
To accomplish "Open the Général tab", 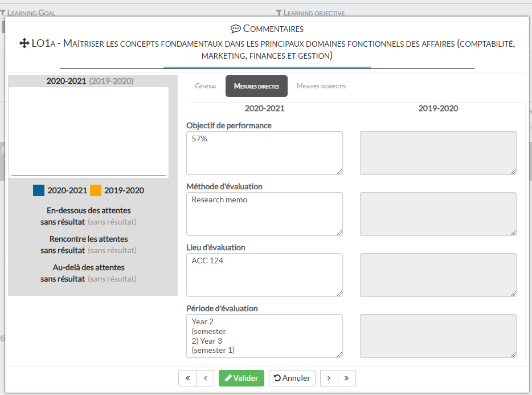I will coord(206,87).
